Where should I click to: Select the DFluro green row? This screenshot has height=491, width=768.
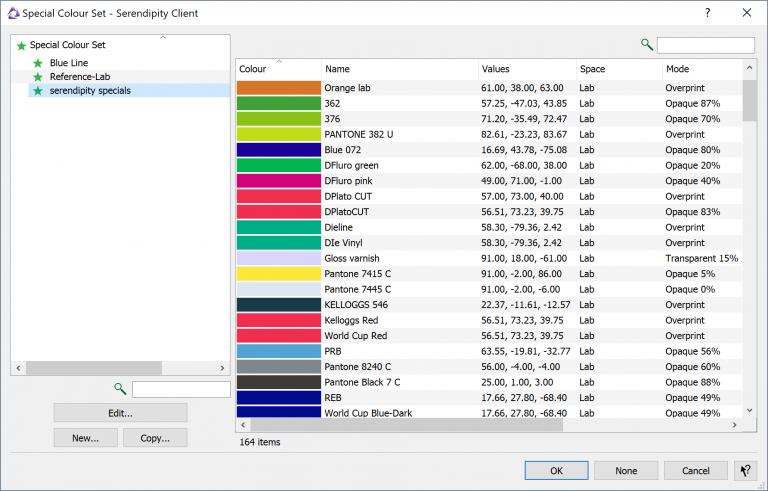489,166
